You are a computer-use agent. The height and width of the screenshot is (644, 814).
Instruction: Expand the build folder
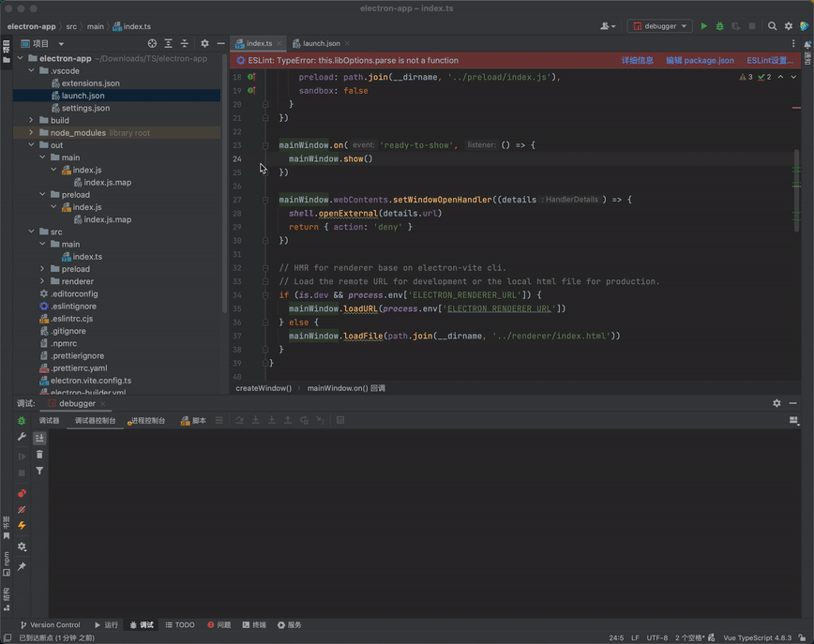point(31,120)
